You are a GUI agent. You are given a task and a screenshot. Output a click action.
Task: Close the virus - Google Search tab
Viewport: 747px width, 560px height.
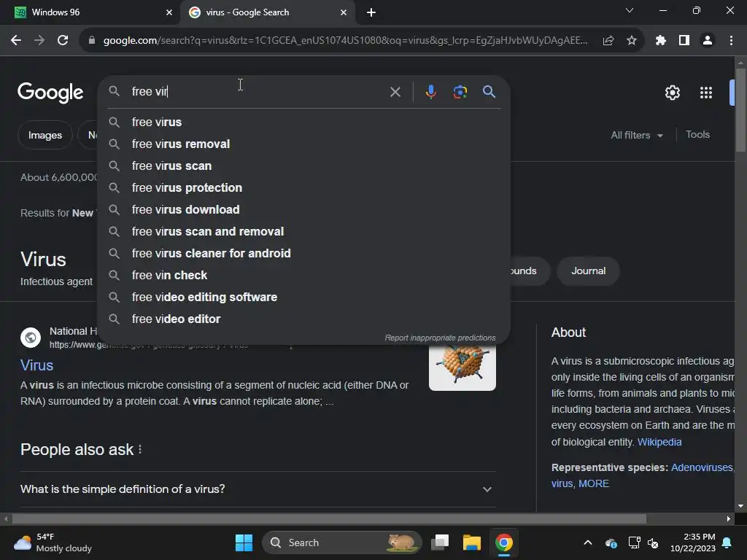click(344, 12)
